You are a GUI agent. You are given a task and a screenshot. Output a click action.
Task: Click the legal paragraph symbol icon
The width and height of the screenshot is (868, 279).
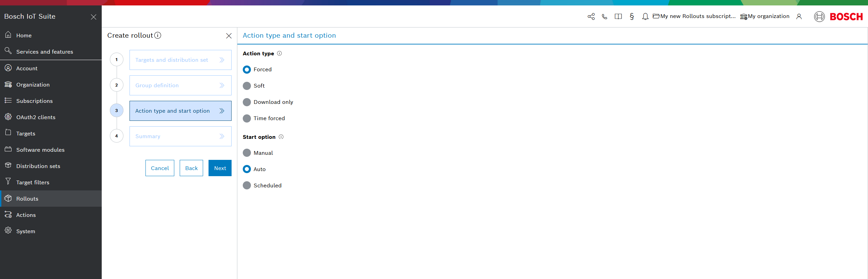point(632,17)
